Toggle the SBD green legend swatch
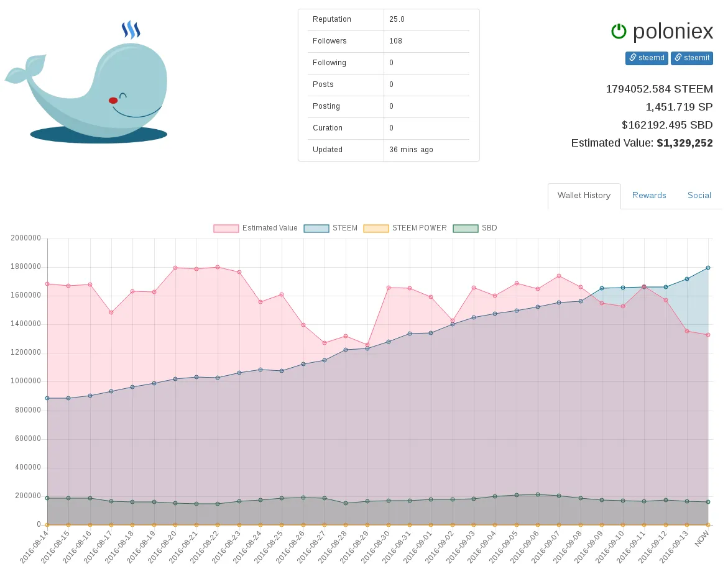Viewport: 728px width, 587px height. coord(466,229)
